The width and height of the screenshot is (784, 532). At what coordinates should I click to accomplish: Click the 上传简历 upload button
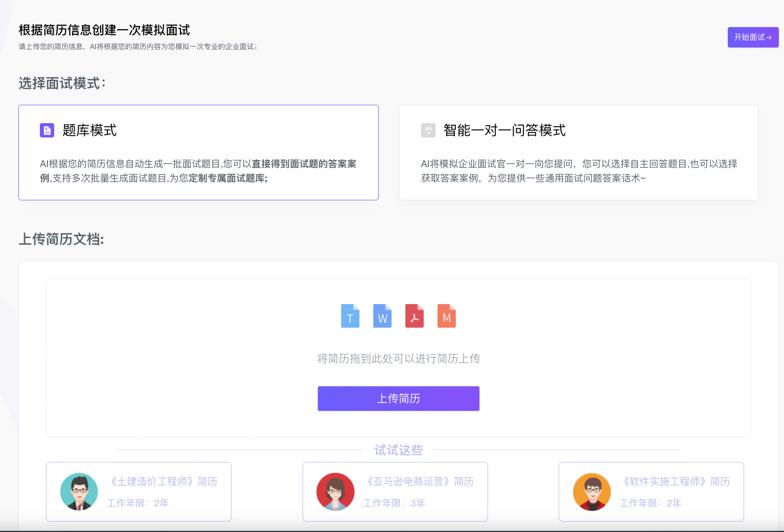399,399
